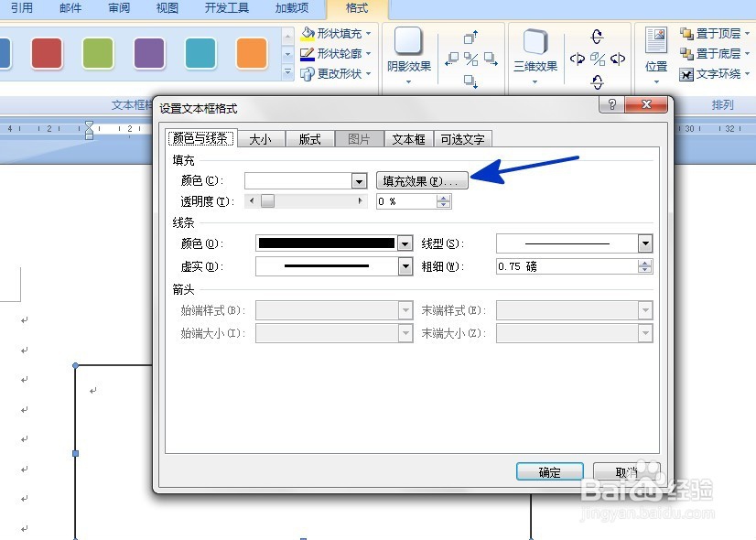Click the Change Shape (更改形状) icon
The image size is (756, 540).
[x=311, y=73]
